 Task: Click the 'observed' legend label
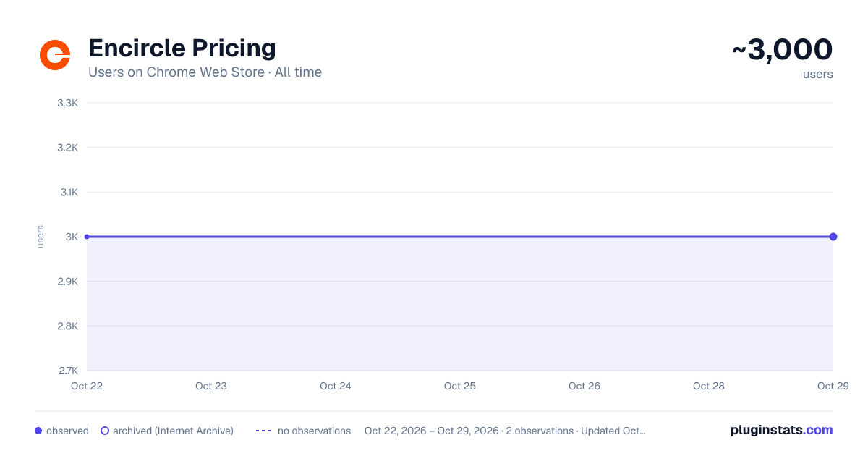(67, 431)
